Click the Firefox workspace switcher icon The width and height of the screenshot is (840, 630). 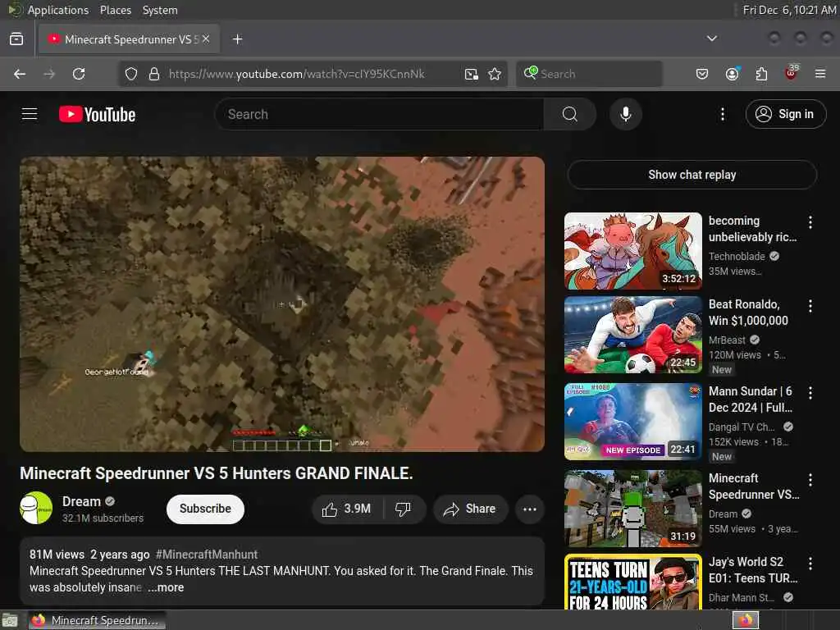click(x=746, y=620)
